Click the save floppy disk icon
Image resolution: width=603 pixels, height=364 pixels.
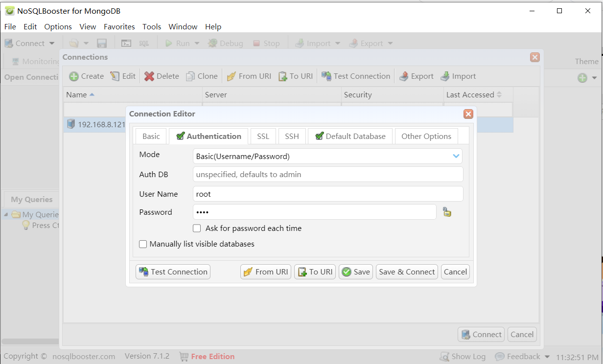click(102, 44)
